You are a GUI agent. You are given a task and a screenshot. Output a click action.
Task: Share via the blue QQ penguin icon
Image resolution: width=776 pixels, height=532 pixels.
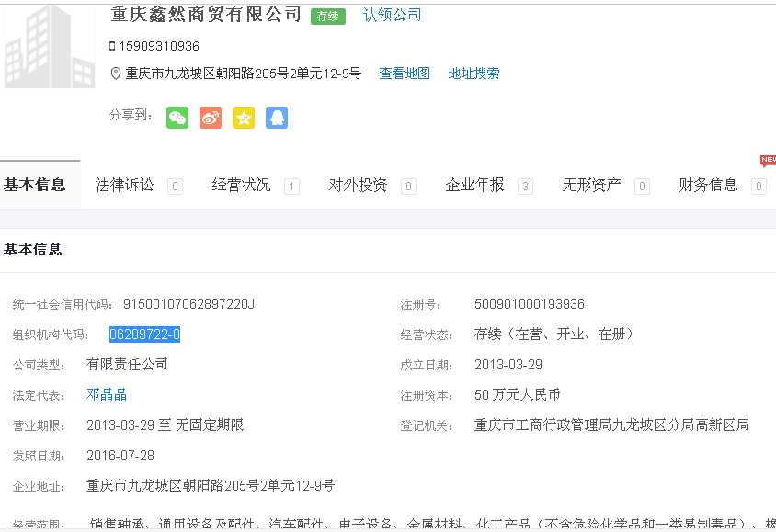tap(277, 118)
